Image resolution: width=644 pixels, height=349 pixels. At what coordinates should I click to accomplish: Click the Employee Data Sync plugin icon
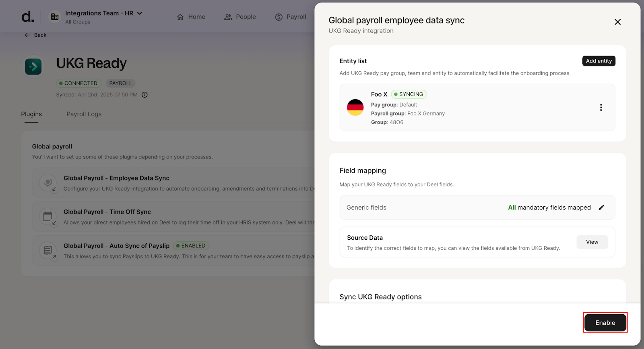point(48,183)
